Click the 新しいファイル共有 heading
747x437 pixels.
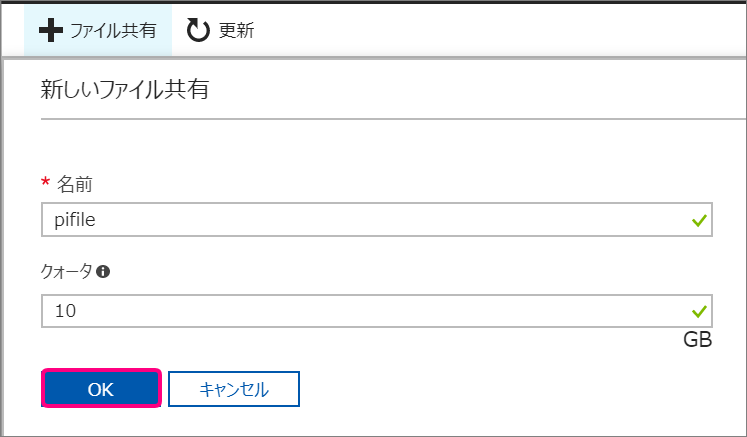coord(125,89)
